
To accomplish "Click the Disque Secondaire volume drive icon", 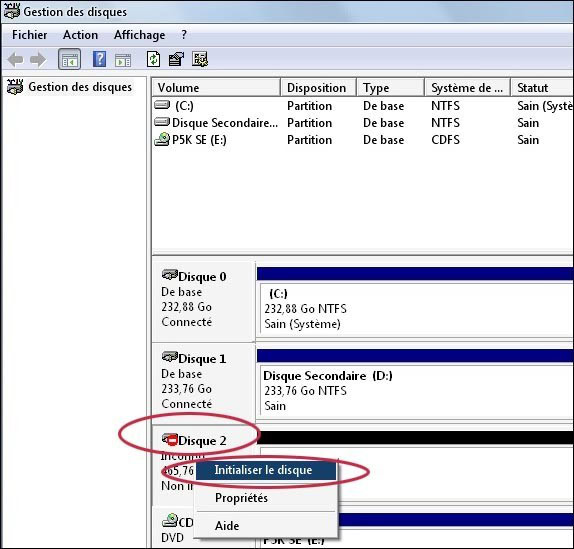I will coord(162,122).
